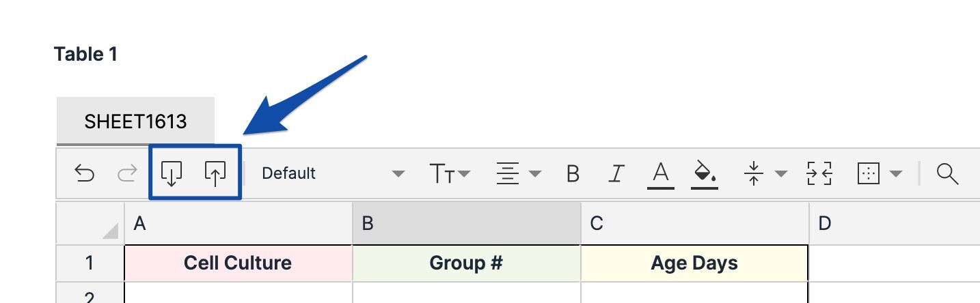
Task: Open the search magnifier tool
Action: pos(947,174)
